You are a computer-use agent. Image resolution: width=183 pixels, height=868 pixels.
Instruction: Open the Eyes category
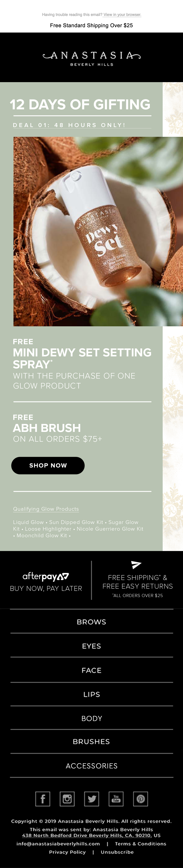tap(91, 646)
